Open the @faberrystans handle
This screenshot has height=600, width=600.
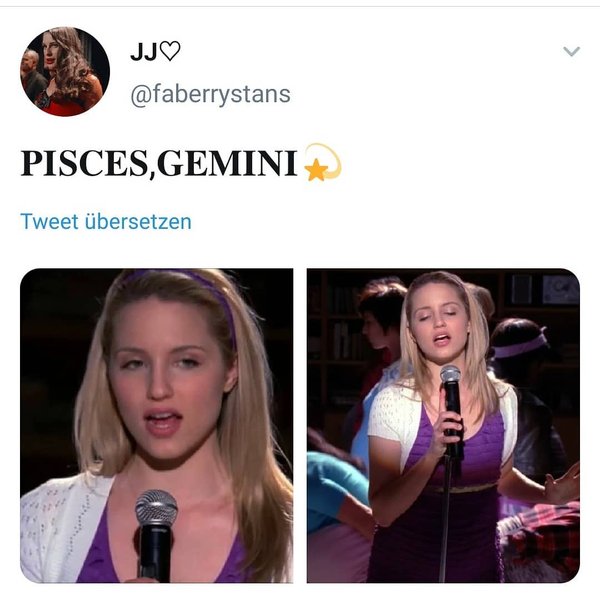(210, 95)
